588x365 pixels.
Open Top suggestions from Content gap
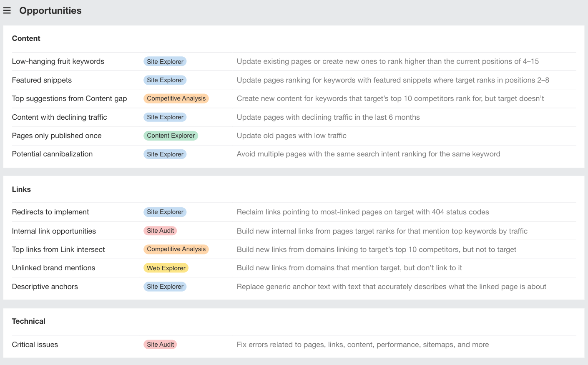(69, 98)
